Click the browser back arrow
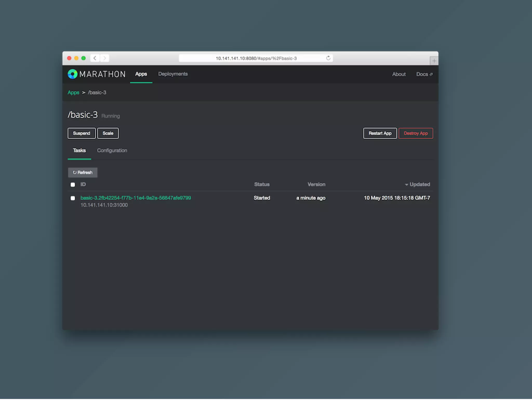 tap(95, 58)
